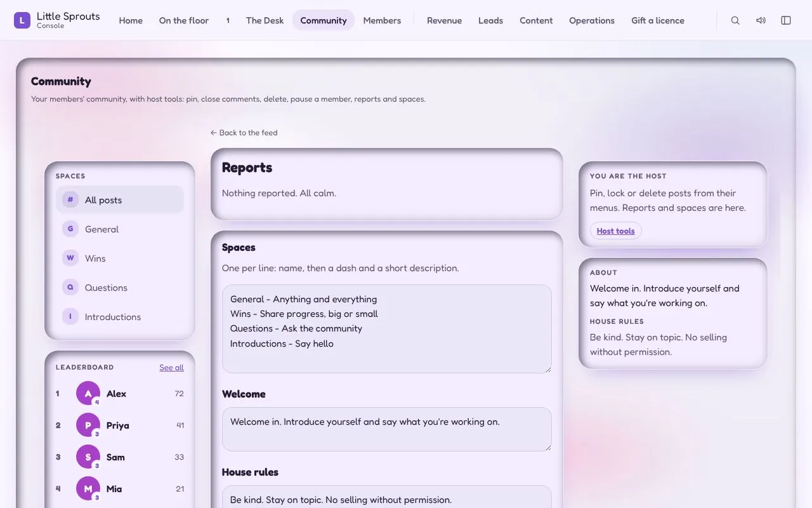Select the hash icon for All posts
The height and width of the screenshot is (508, 812).
pyautogui.click(x=70, y=199)
